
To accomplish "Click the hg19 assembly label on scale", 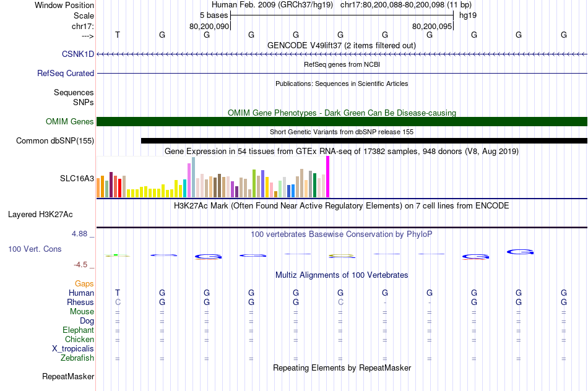I will pyautogui.click(x=468, y=15).
